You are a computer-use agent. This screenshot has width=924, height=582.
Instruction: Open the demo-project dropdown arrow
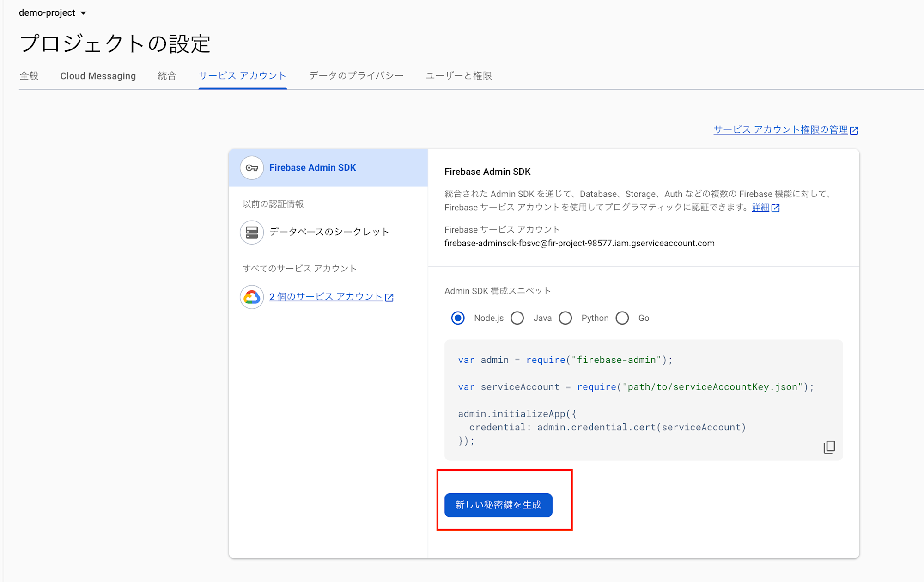[x=83, y=13]
